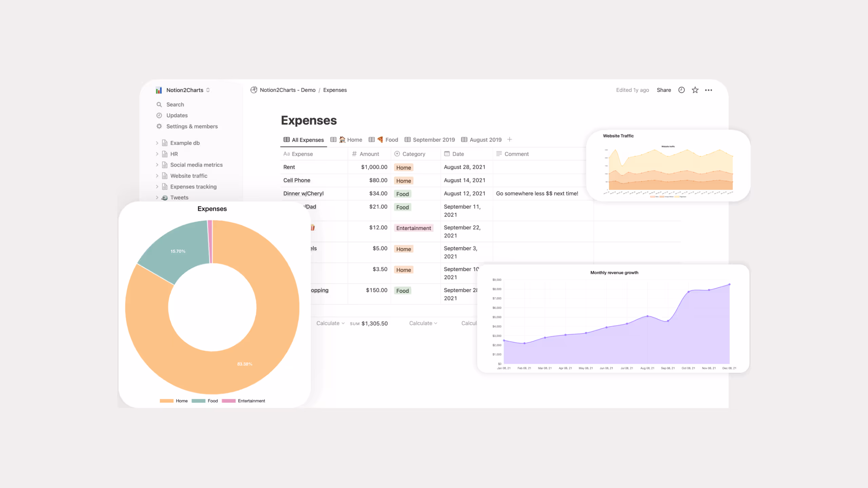Expand the Social media metrics page
The width and height of the screenshot is (868, 488).
(157, 165)
